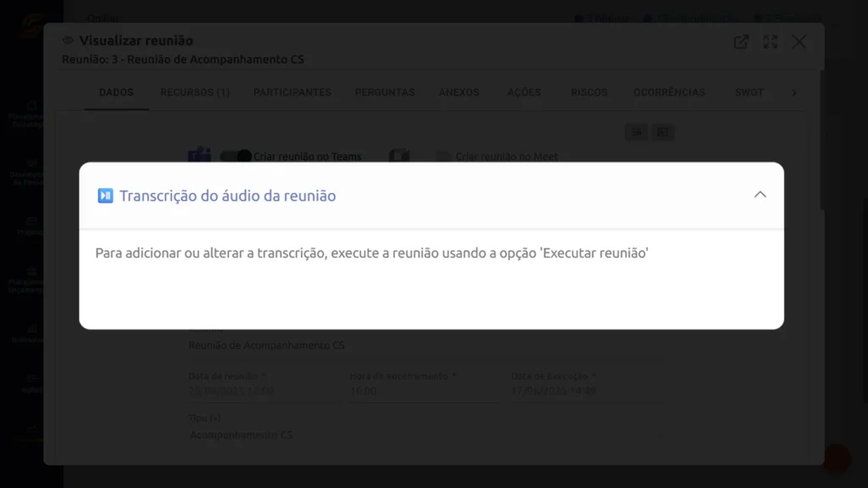Open the meeting in a new window icon

click(741, 41)
